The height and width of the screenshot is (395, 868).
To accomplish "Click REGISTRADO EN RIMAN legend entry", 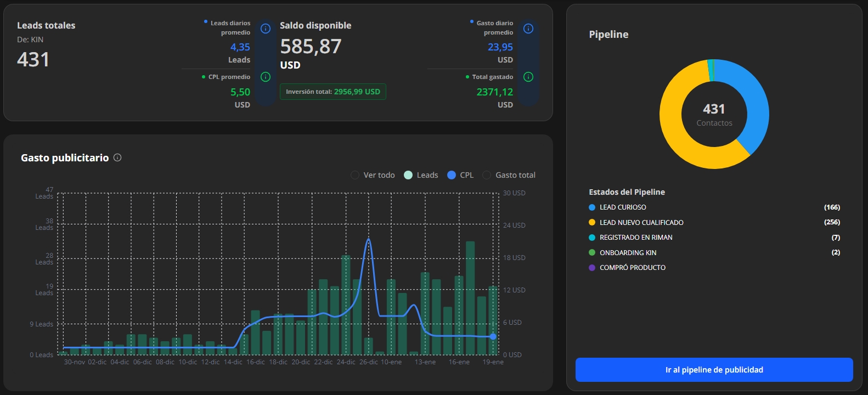I will click(x=635, y=238).
